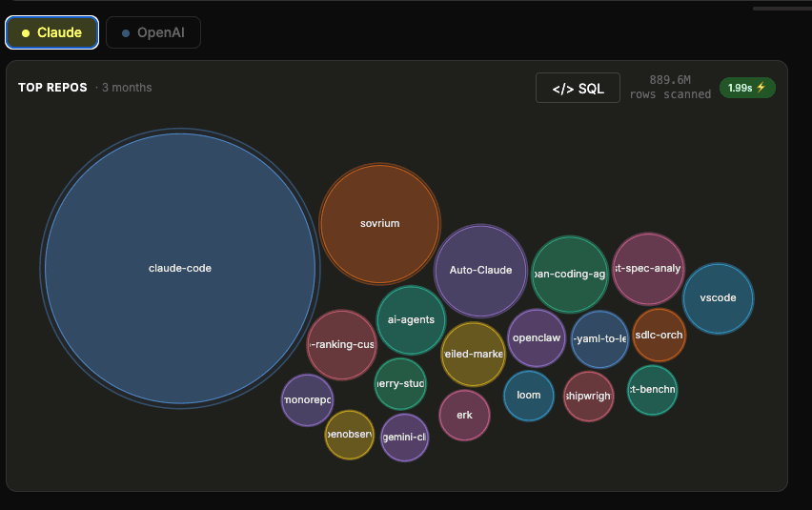Switch to the Claude tab

point(51,32)
